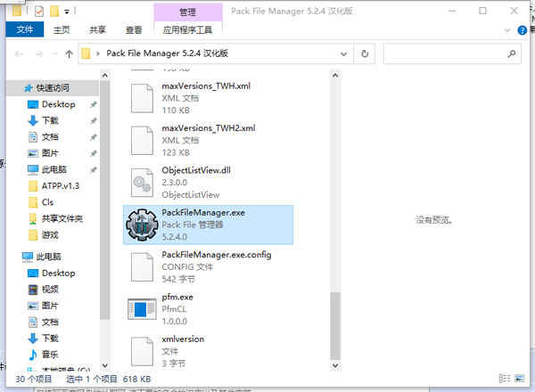Open the 应用程序工具 tab

pos(187,30)
